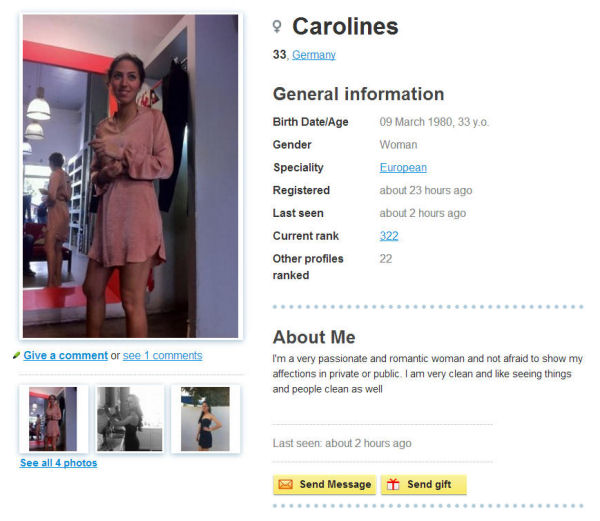Viewport: 600px width, 521px height.
Task: Click the green pencil comment icon
Action: pos(16,355)
